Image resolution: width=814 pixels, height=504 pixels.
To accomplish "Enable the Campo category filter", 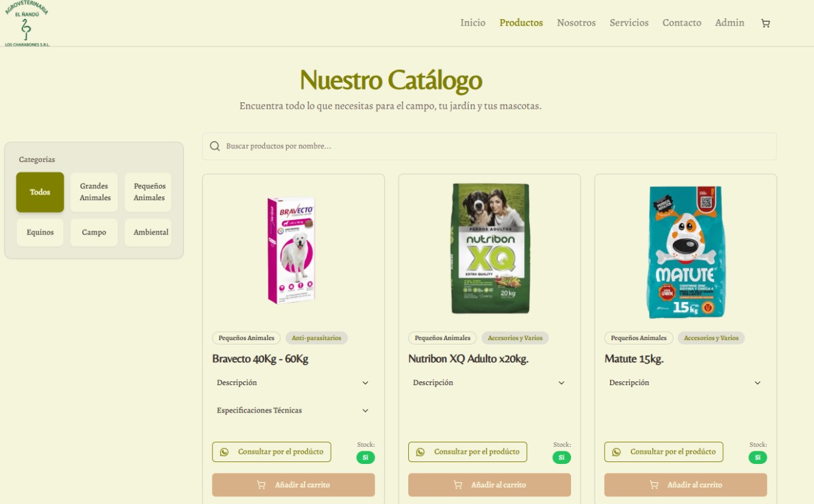I will (x=93, y=232).
